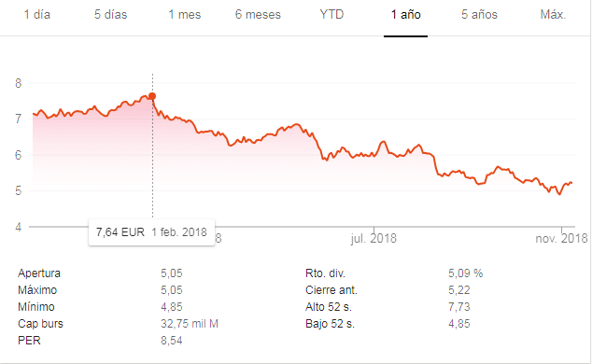
Task: Show the 6 meses range
Action: 258,15
